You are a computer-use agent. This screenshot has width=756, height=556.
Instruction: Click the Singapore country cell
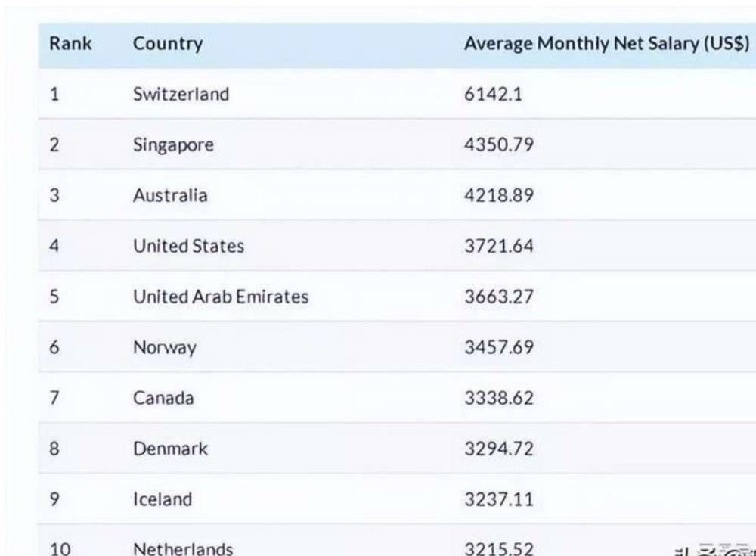pyautogui.click(x=173, y=145)
